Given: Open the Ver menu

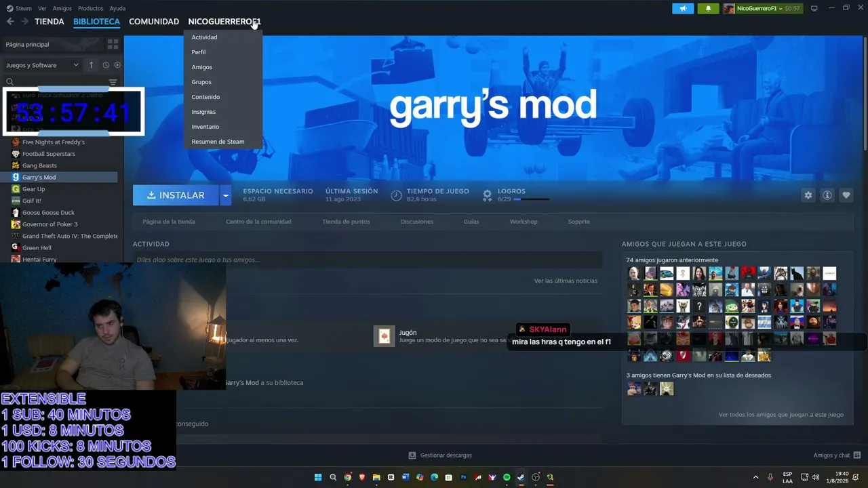Looking at the screenshot, I should (x=43, y=8).
